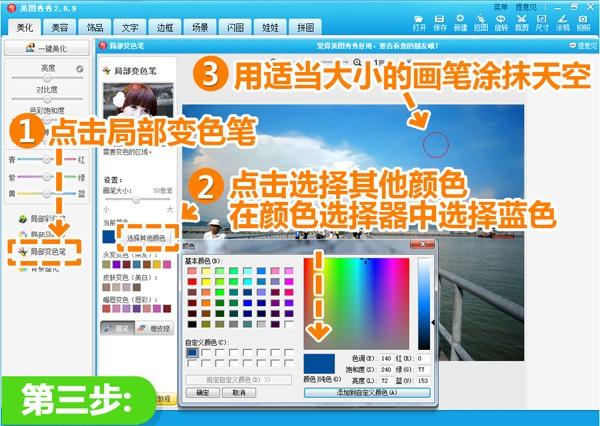Select bright yellow swatch in basic colors
Image resolution: width=600 pixels, height=426 pixels.
point(206,282)
